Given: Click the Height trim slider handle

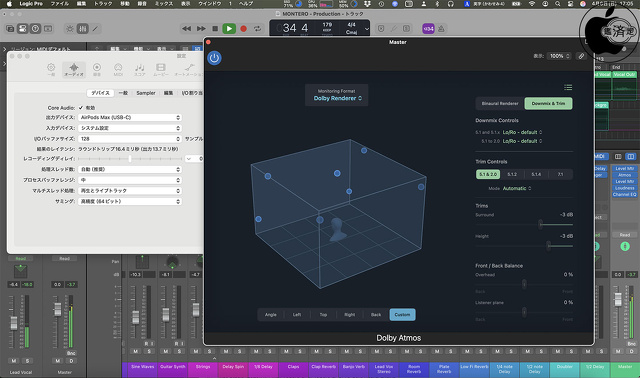Looking at the screenshot, I should (x=549, y=245).
